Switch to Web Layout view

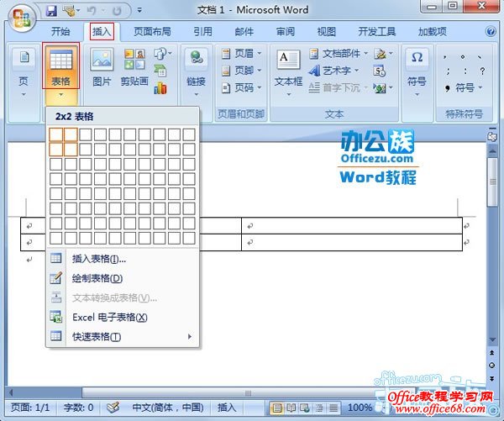tap(305, 408)
